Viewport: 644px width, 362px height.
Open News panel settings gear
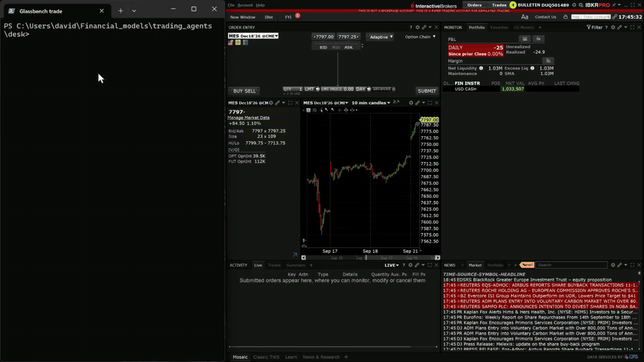tap(612, 265)
